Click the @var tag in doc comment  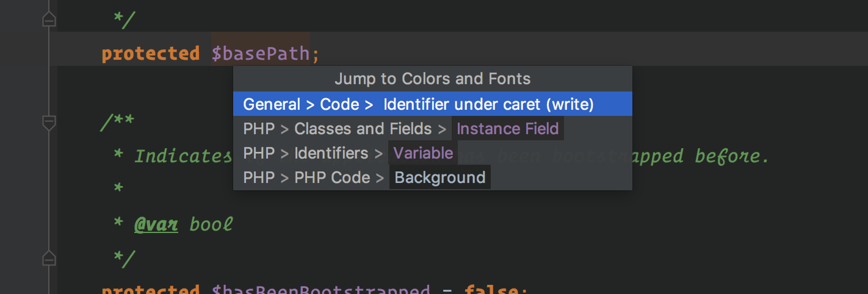tap(156, 224)
